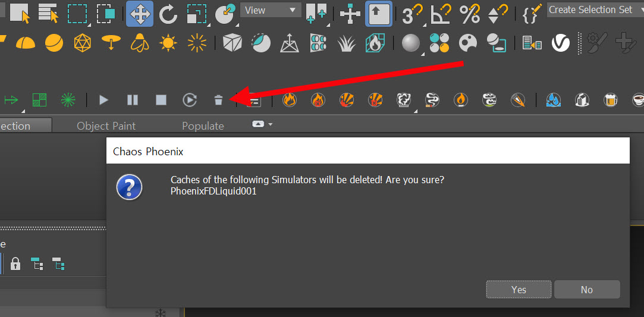Click the Use Pivot Point Center icon
Screen dimensions: 644x317
point(316,14)
